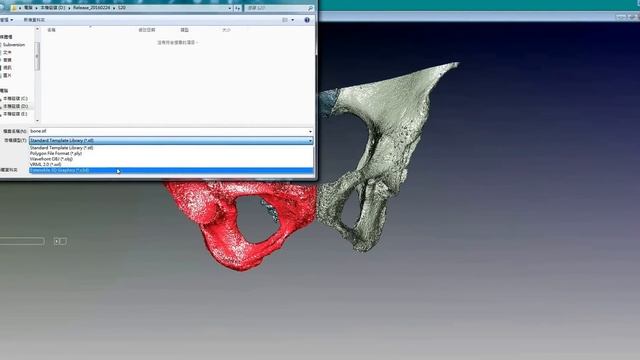Click the new folder button
The height and width of the screenshot is (360, 640).
[34, 20]
